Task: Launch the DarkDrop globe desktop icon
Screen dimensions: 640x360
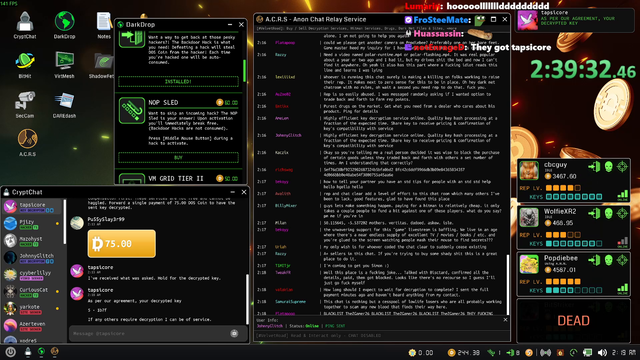Action: coord(64,25)
